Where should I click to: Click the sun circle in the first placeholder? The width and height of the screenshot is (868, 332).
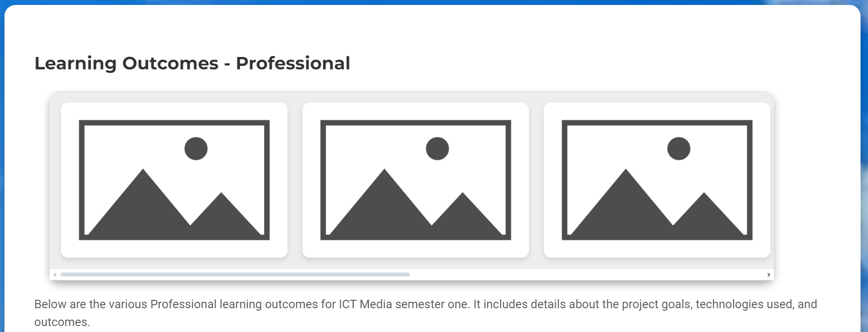click(x=196, y=149)
